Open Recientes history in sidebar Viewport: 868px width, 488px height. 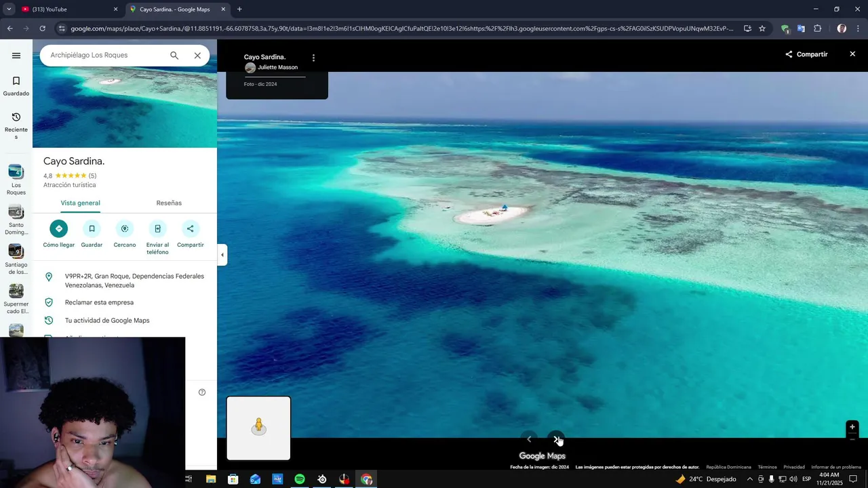coord(16,126)
